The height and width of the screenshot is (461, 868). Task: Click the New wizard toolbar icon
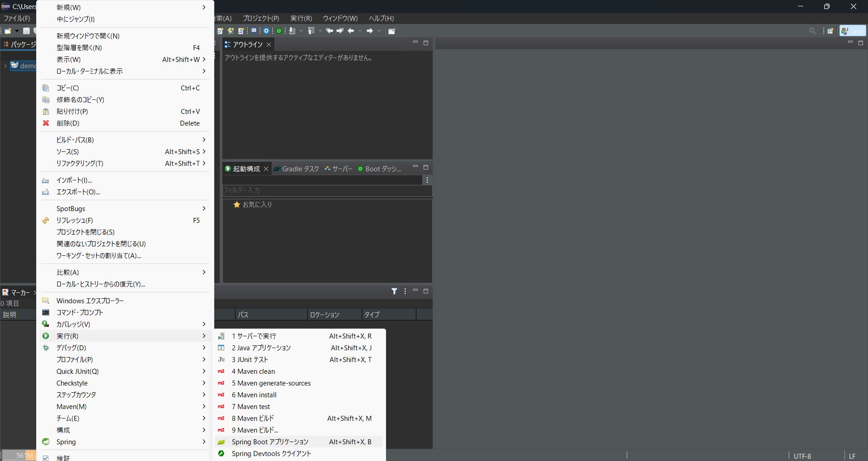[8, 31]
